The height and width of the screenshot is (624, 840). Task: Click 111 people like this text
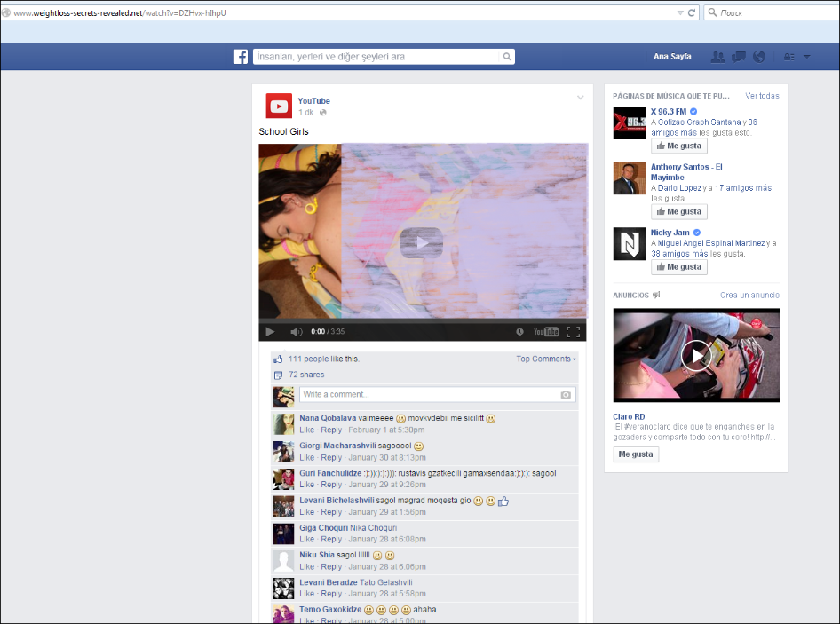(x=323, y=359)
